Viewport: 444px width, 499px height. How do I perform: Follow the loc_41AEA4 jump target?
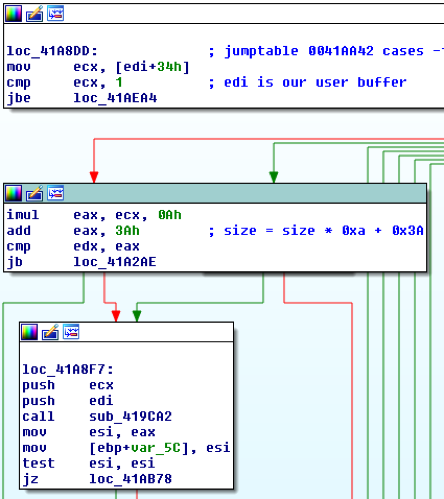[x=115, y=98]
